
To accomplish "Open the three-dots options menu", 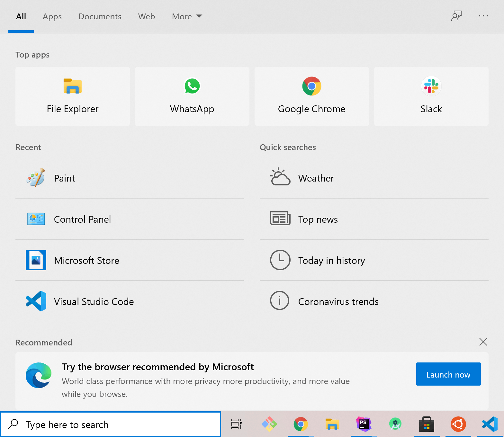I will (x=483, y=16).
